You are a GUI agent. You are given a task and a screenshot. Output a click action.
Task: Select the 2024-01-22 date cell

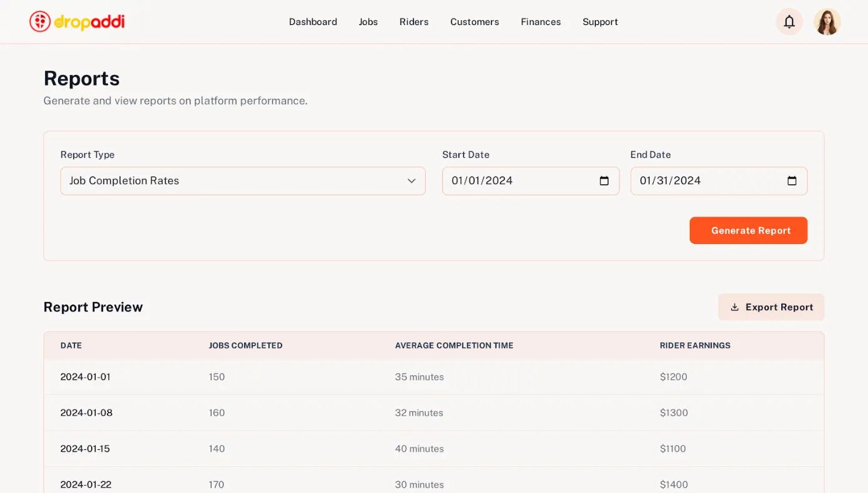coord(86,485)
